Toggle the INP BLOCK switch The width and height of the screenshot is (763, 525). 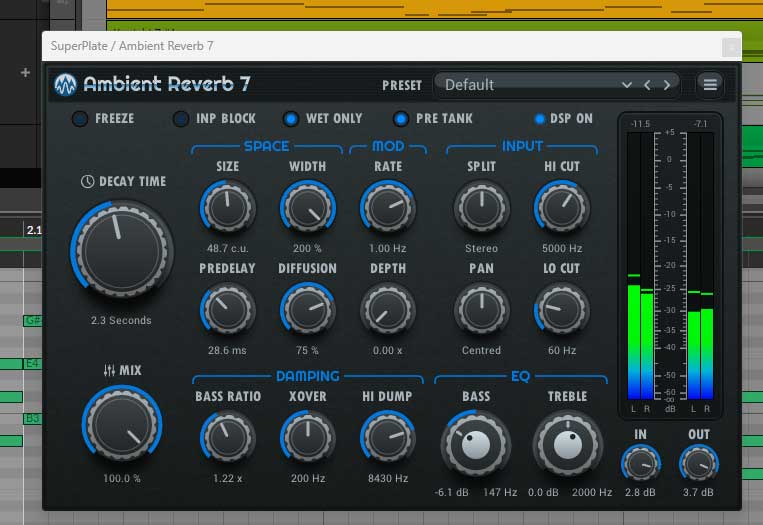click(x=181, y=119)
